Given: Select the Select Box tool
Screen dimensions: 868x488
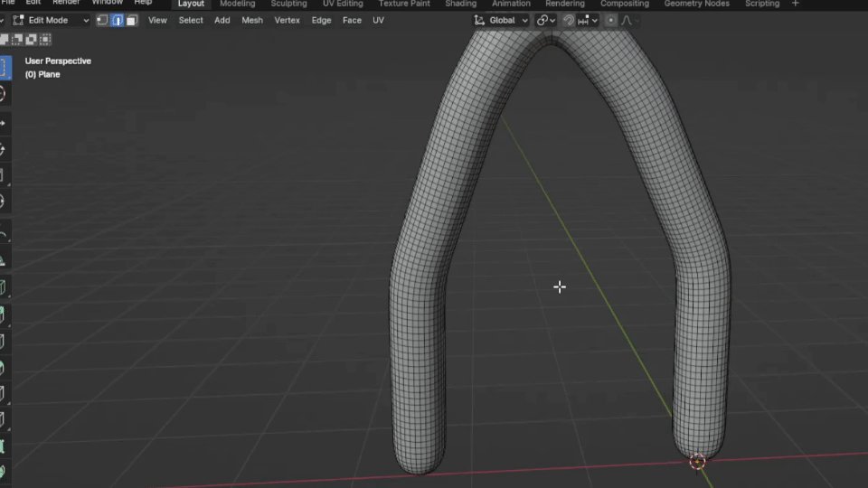Looking at the screenshot, I should (x=4, y=68).
